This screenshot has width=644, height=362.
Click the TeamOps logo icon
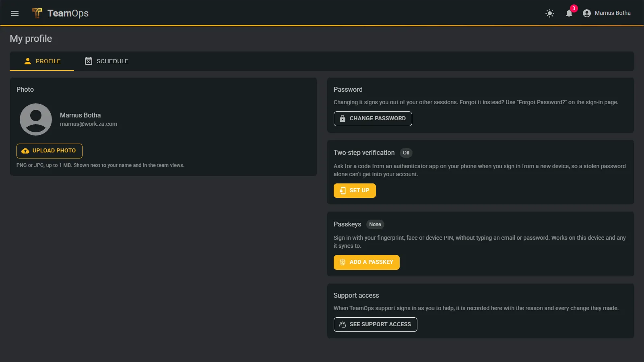coord(37,13)
